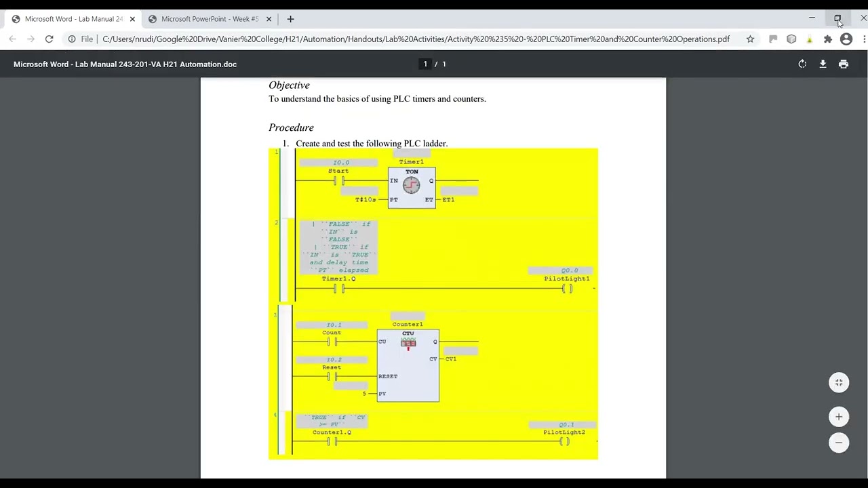The image size is (868, 488).
Task: Click the browser forward arrow
Action: (x=31, y=39)
